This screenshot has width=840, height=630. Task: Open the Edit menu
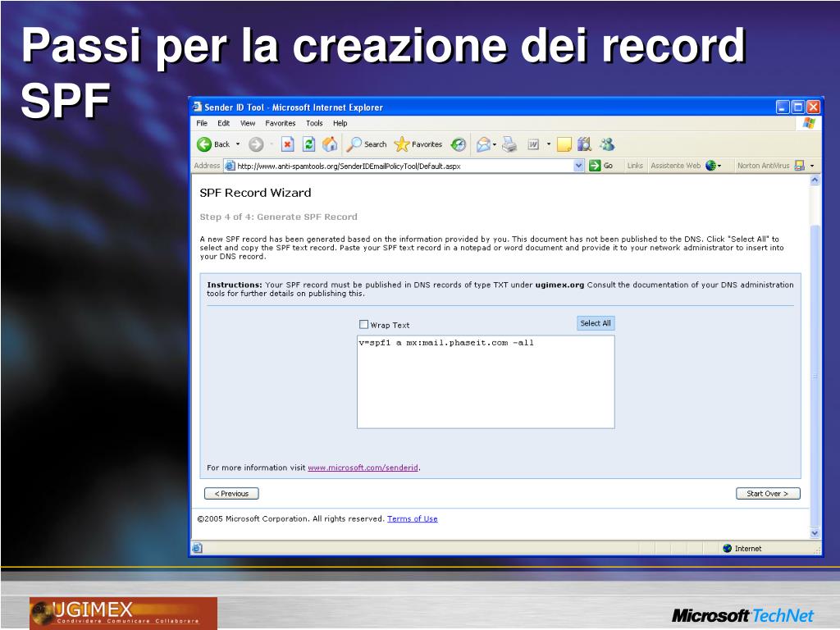point(223,123)
